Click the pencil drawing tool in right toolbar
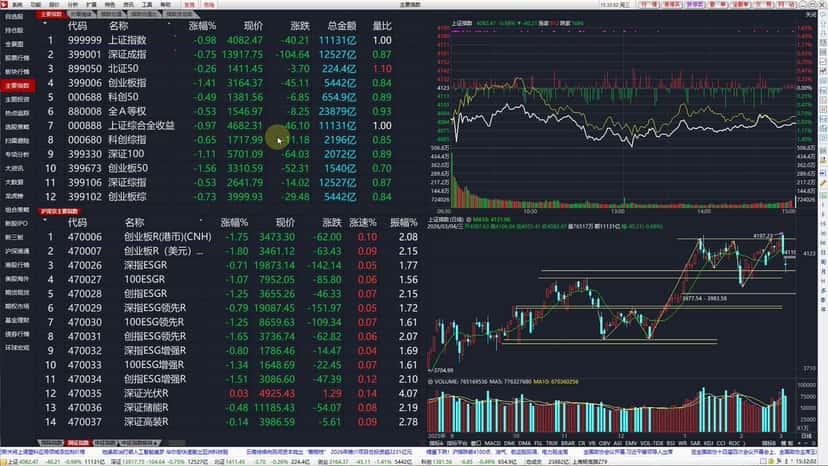828x466 pixels. (x=823, y=183)
